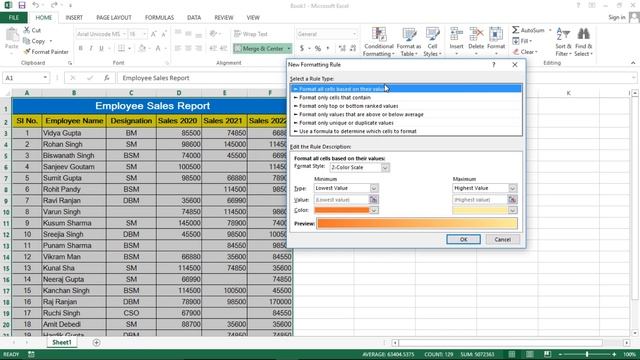Screen dimensions: 640x360
Task: Open Minimum Type Lowest Value dropdown
Action: click(374, 188)
